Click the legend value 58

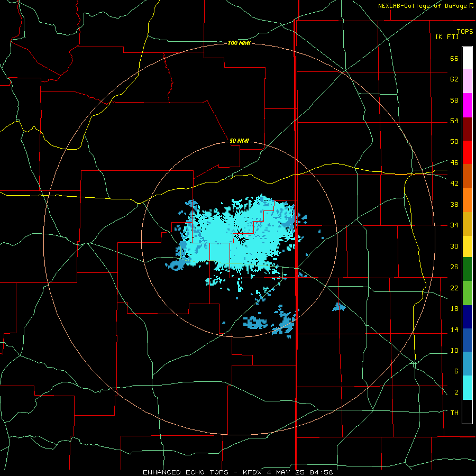pos(454,100)
